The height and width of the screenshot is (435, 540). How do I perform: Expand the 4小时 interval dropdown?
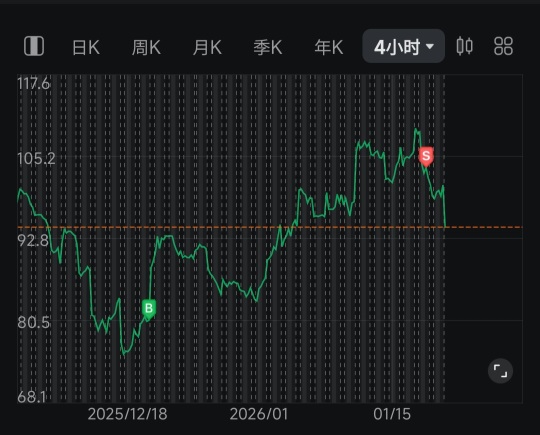[x=403, y=46]
